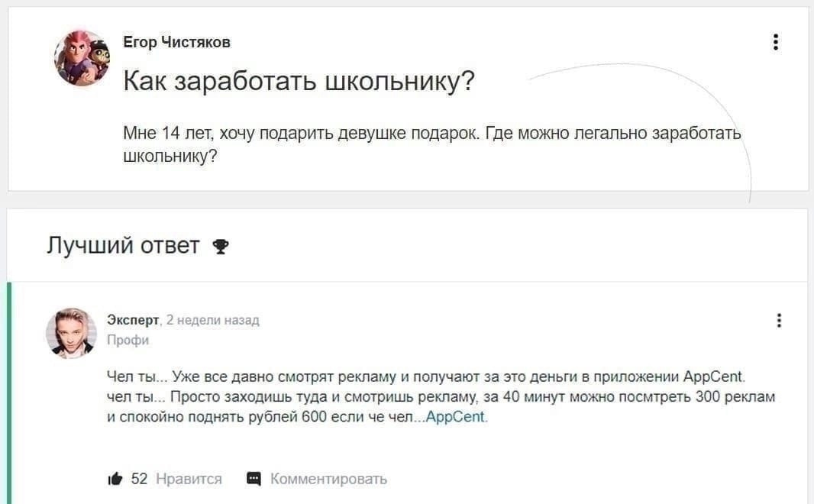Click the question title 'Как заработать школьнику?'

[299, 80]
